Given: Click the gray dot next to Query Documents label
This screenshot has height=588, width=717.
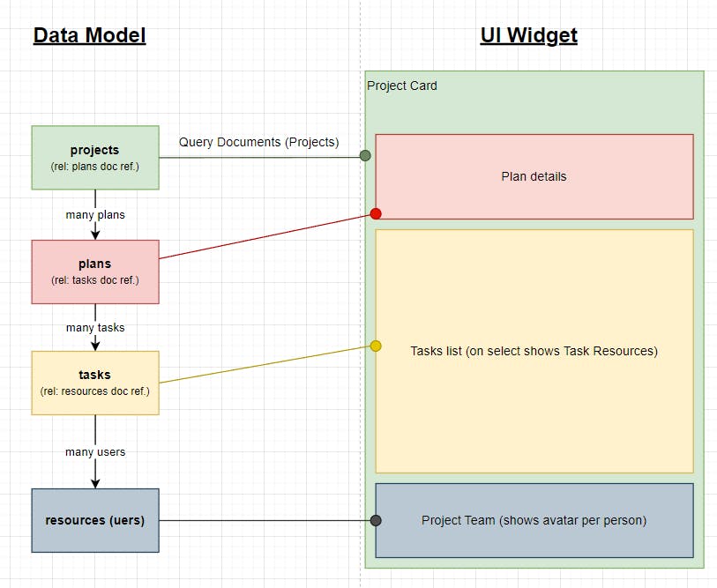Looking at the screenshot, I should (x=364, y=155).
